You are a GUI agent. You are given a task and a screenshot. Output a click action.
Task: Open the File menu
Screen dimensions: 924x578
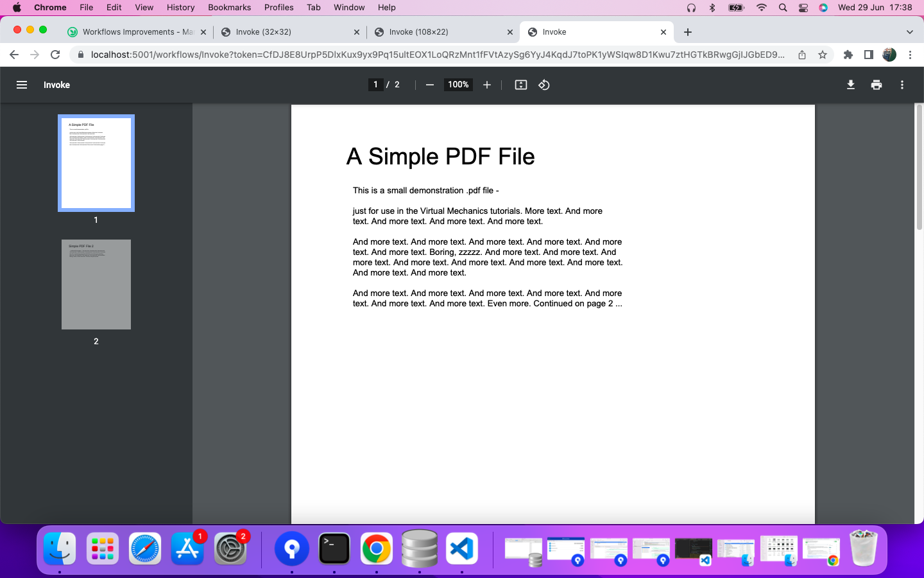click(87, 7)
